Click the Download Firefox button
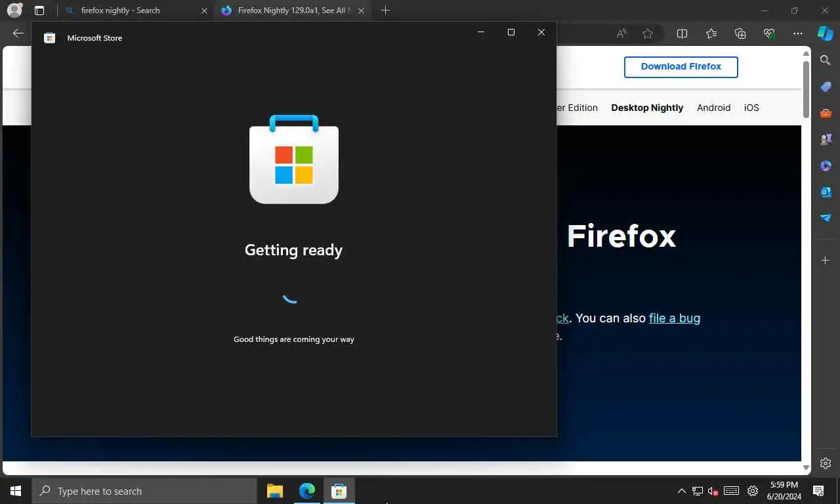The height and width of the screenshot is (504, 840). click(x=681, y=67)
